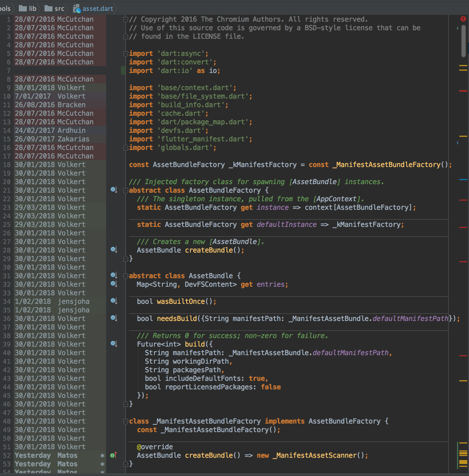Click annotation '24/02/2017 Ardhuin' at line 14
The width and height of the screenshot is (469, 476).
coord(50,130)
